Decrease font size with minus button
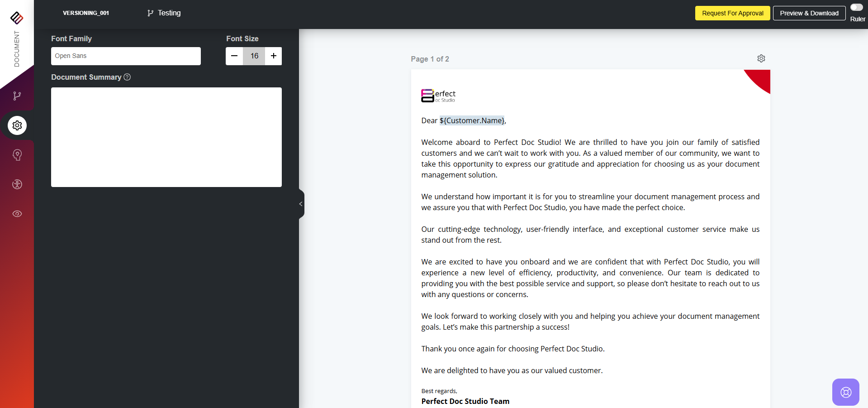Image resolution: width=868 pixels, height=408 pixels. pyautogui.click(x=234, y=56)
